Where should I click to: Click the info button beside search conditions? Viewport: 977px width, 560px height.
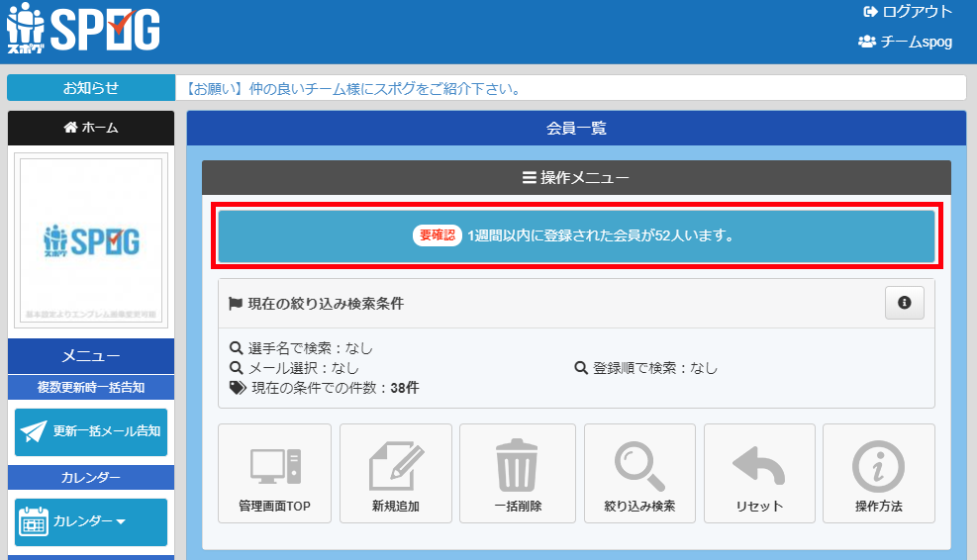[x=904, y=304]
